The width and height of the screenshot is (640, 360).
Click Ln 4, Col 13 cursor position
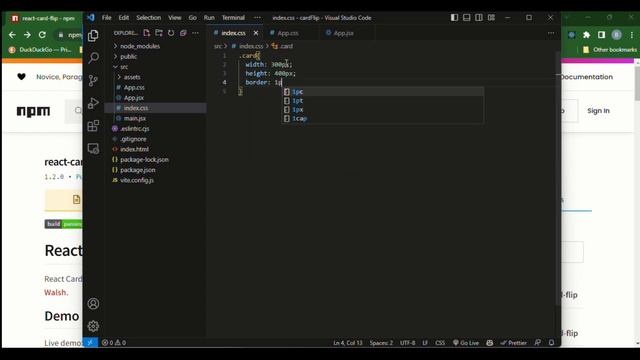348,343
